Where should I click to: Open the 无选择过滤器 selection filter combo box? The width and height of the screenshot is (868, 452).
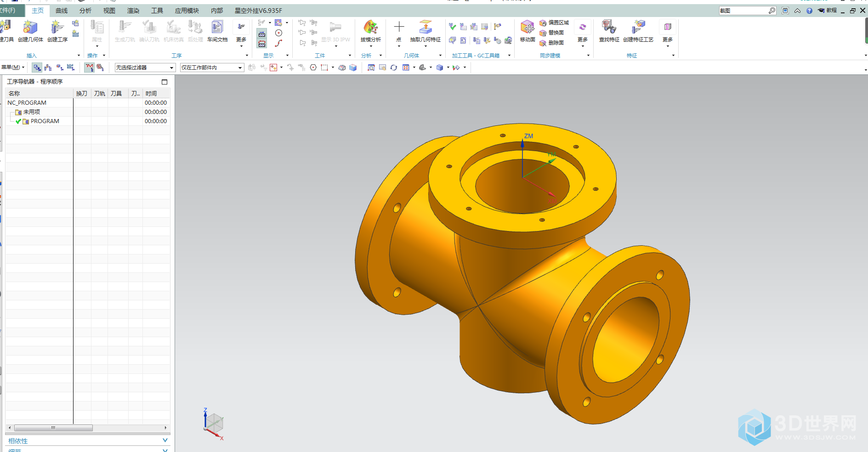tap(145, 68)
